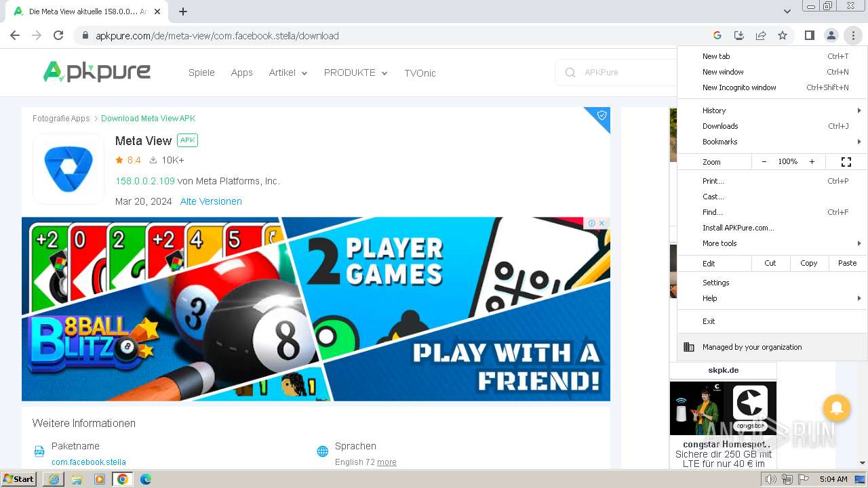Click the search magnifier icon
Image resolution: width=868 pixels, height=488 pixels.
click(570, 73)
